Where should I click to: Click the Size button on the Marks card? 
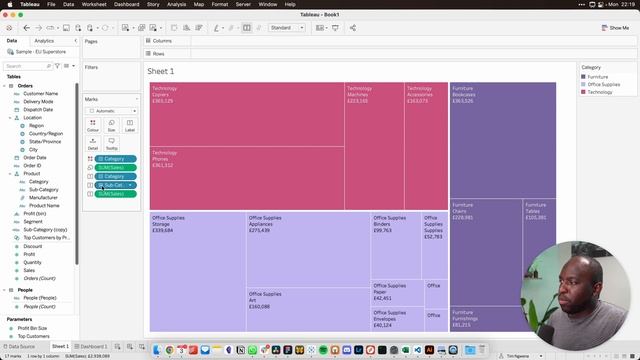pyautogui.click(x=111, y=125)
